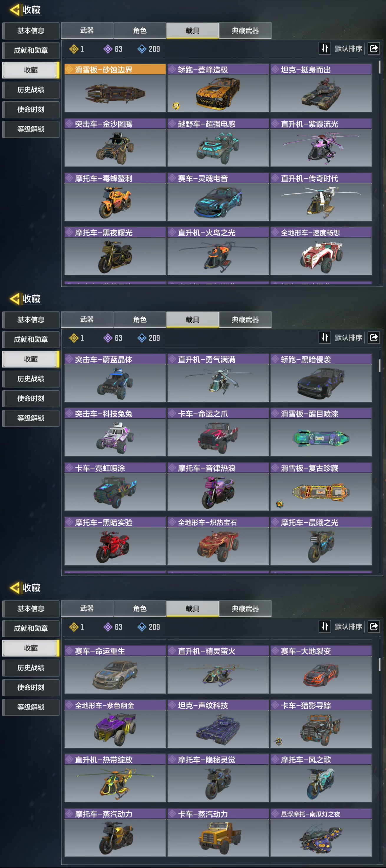This screenshot has height=868, width=386.
Task: Click the badge icon on 卡车-猎影寻踪 card
Action: click(x=279, y=742)
